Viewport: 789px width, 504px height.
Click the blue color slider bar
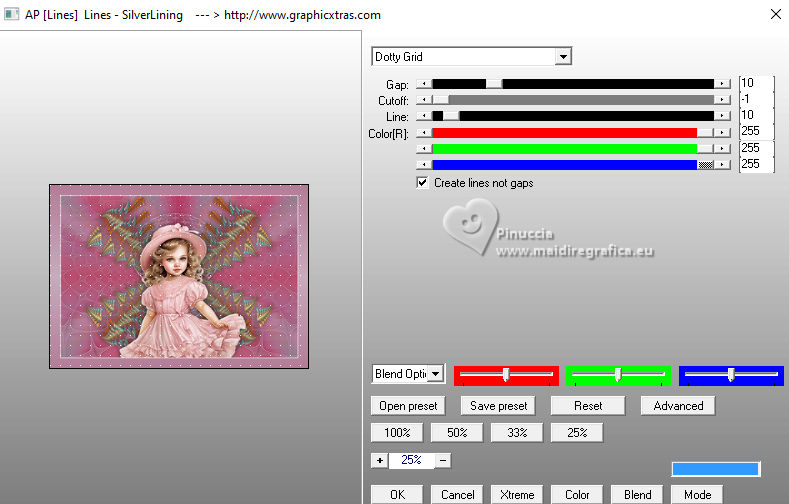click(573, 165)
